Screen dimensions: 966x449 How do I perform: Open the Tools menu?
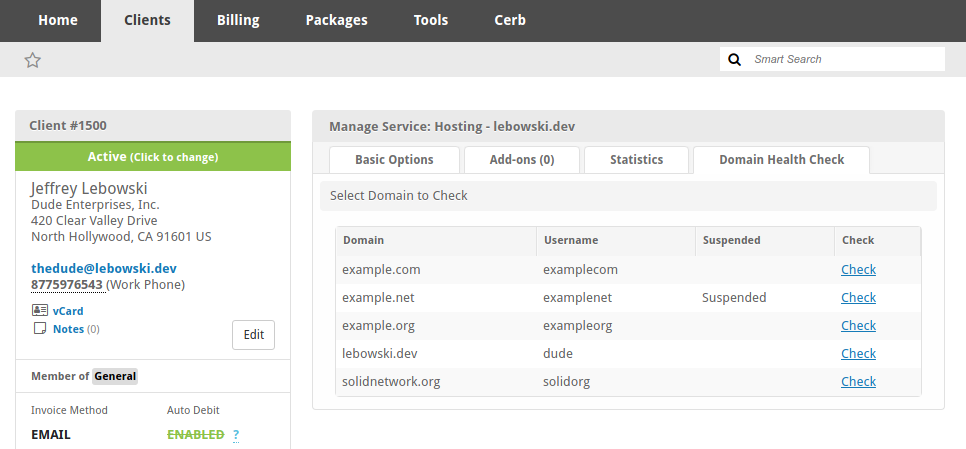(x=431, y=20)
